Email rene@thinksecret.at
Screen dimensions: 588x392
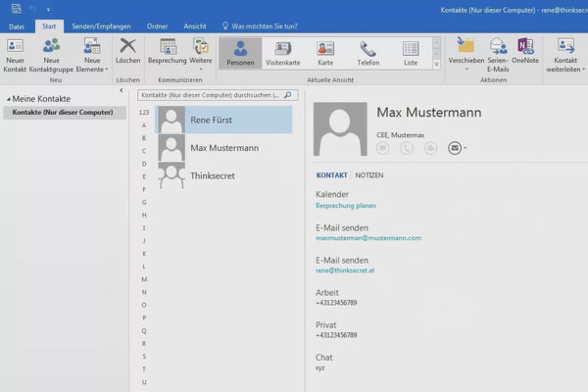coord(345,270)
